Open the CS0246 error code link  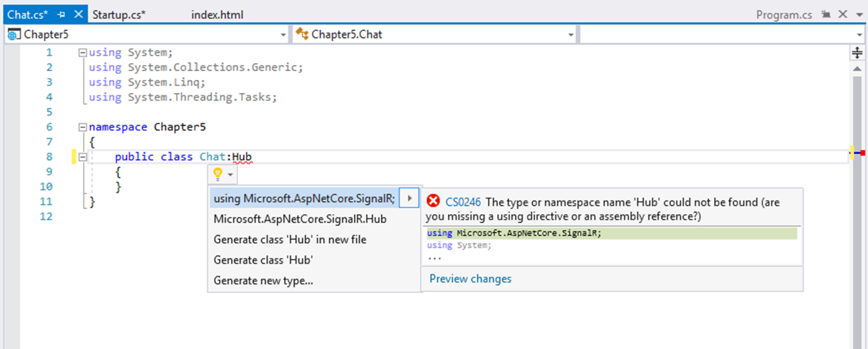pos(463,202)
